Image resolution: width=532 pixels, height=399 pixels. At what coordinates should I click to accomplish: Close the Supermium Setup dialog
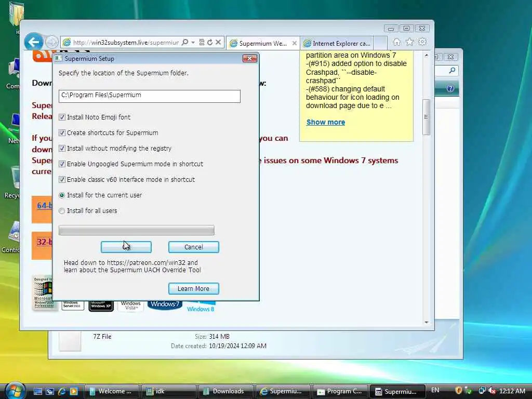click(x=250, y=58)
